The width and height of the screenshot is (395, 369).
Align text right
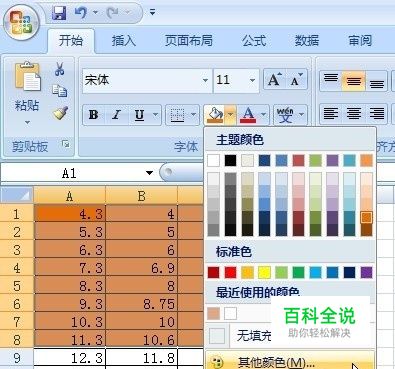376,114
